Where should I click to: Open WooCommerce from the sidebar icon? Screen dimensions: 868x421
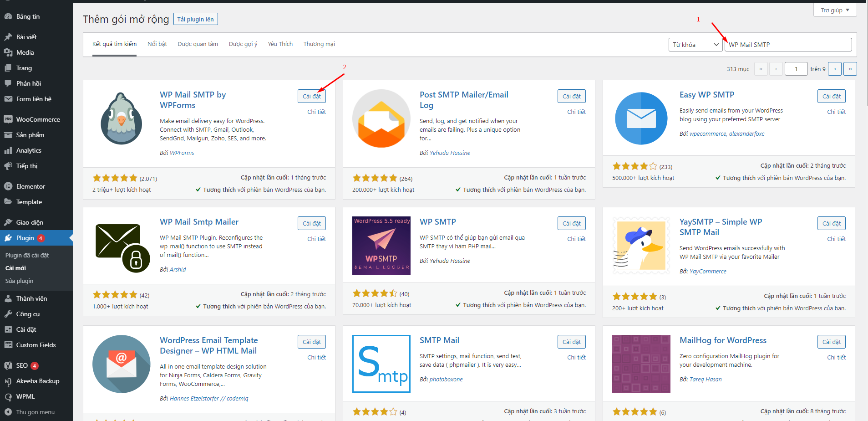click(x=8, y=119)
